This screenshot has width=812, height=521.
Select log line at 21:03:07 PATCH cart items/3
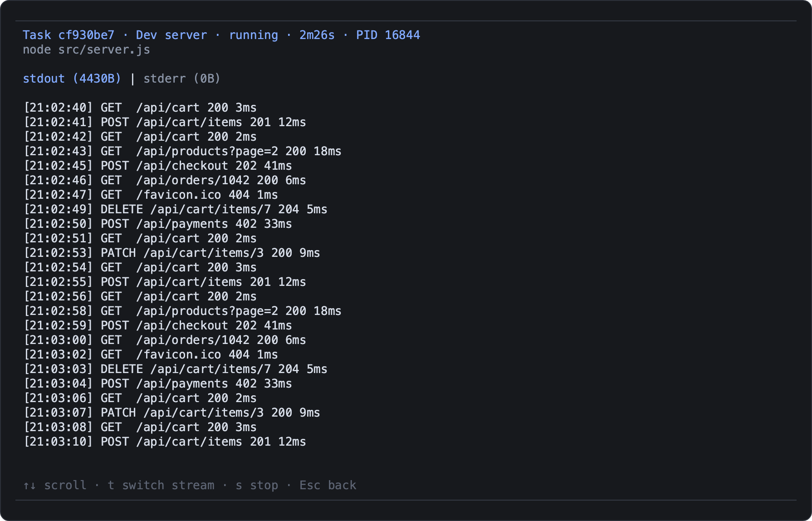coord(172,413)
